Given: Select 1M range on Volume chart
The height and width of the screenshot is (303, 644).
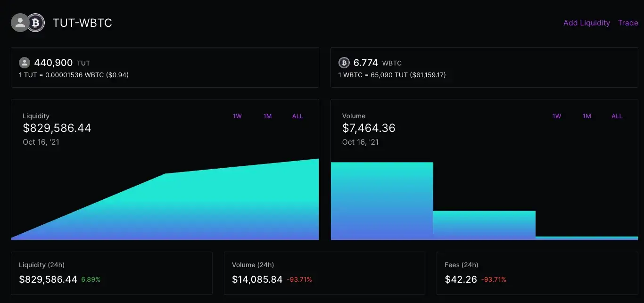Looking at the screenshot, I should (x=587, y=116).
